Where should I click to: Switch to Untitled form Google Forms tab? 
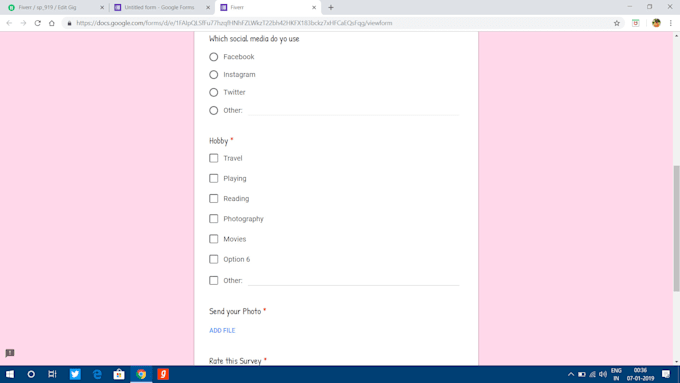161,7
